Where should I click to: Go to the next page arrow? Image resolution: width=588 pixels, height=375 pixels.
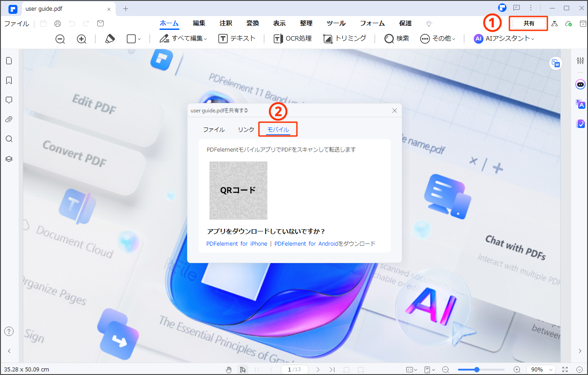318,370
